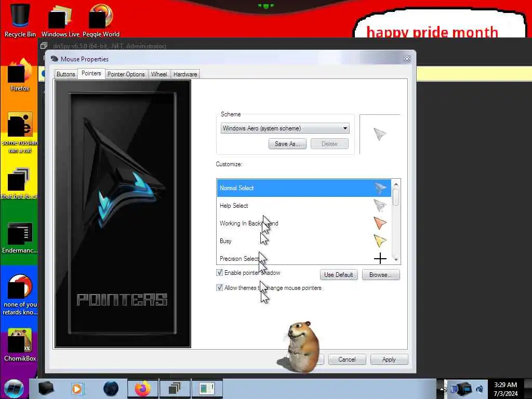The height and width of the screenshot is (399, 532).
Task: Switch to the Pointers tab
Action: (x=91, y=73)
